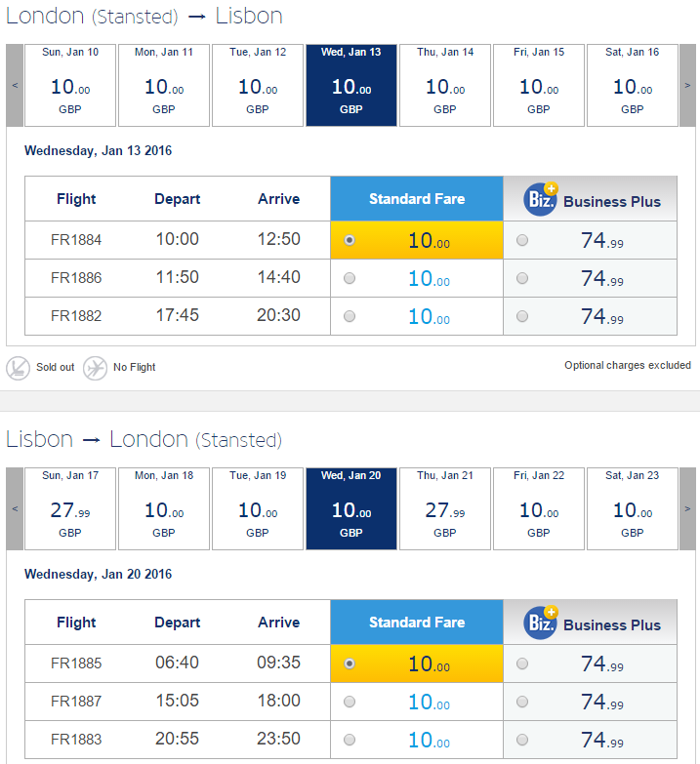
Task: Select Business Plus fare for flight FR1884
Action: [522, 240]
